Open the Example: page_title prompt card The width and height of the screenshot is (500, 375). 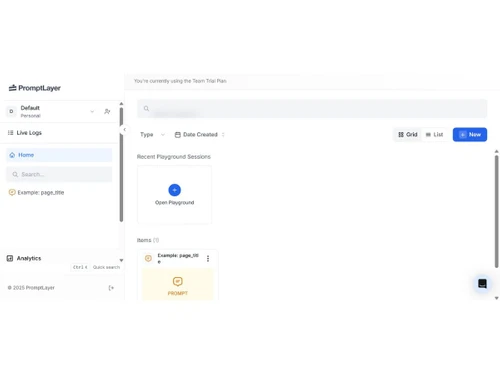[178, 275]
